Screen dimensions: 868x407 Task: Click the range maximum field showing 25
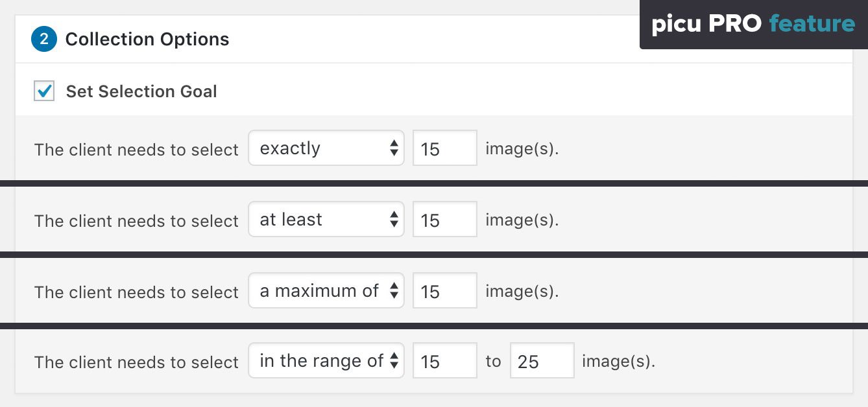click(x=542, y=361)
